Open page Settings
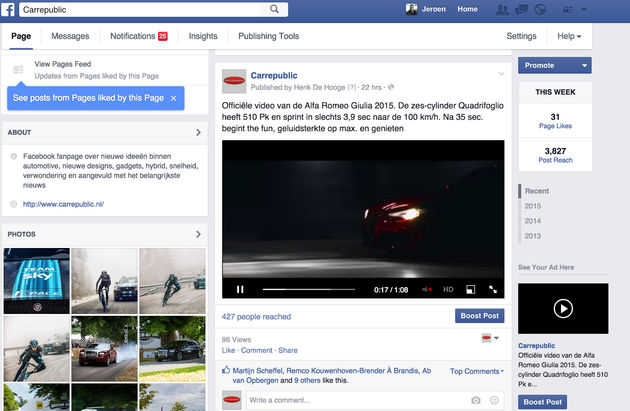Image resolution: width=630 pixels, height=411 pixels. tap(521, 36)
